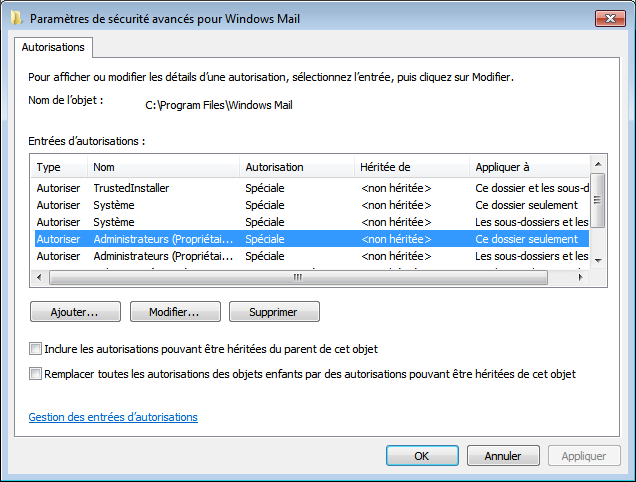
Task: Select Administrateurs entry applying to Les sous-dossiers
Action: pyautogui.click(x=312, y=256)
